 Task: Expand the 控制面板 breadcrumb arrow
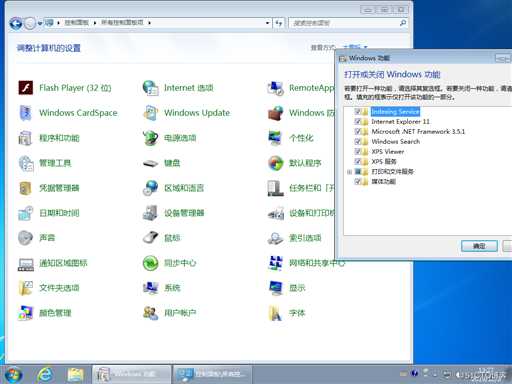click(95, 23)
